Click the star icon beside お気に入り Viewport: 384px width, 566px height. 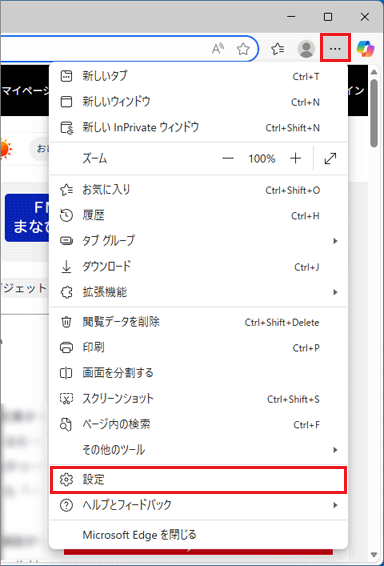point(66,190)
